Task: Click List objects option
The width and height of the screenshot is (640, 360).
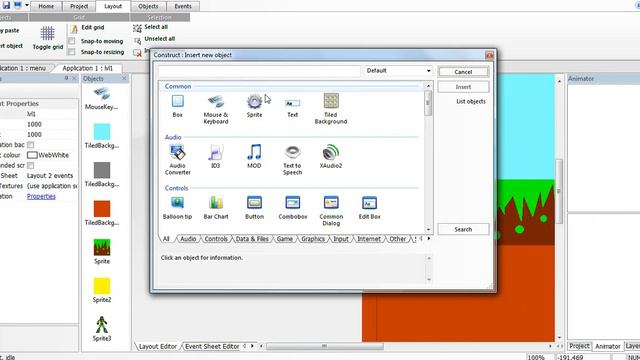Action: point(471,101)
